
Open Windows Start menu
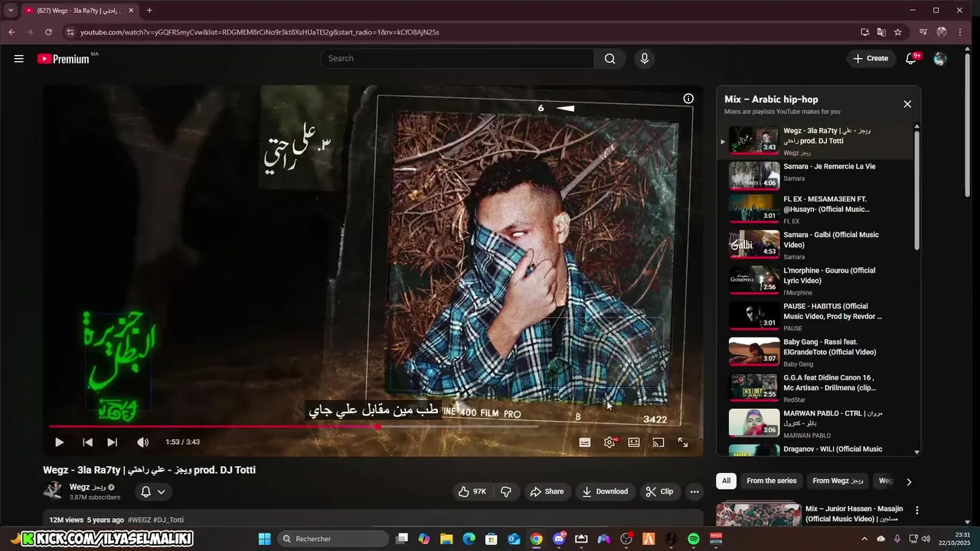click(264, 539)
